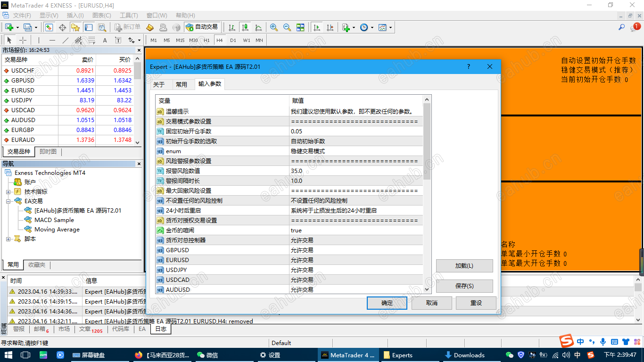644x362 pixels.
Task: Switch to the 常用 tab in Expert dialog
Action: [182, 84]
